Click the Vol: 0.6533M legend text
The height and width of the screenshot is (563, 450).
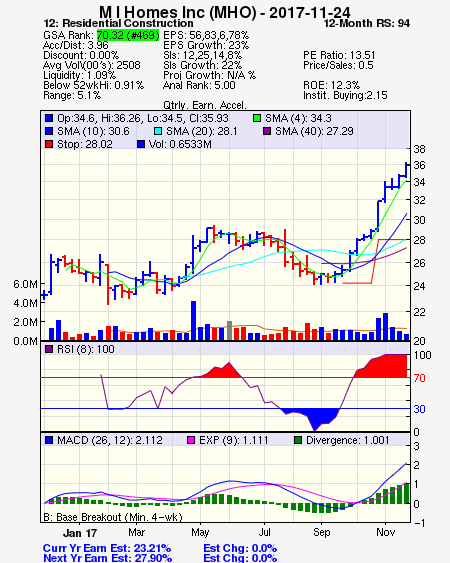click(180, 144)
